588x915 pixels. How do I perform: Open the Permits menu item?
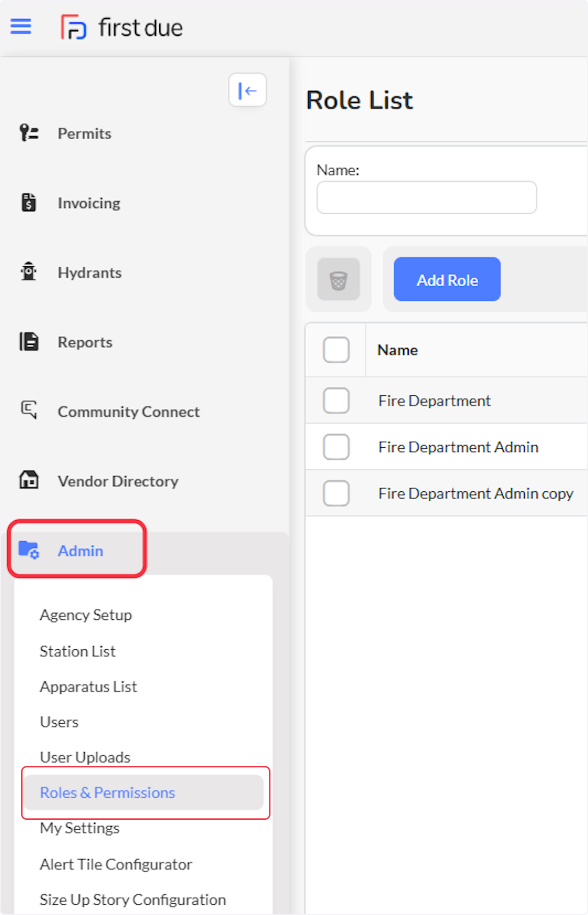[x=84, y=134]
